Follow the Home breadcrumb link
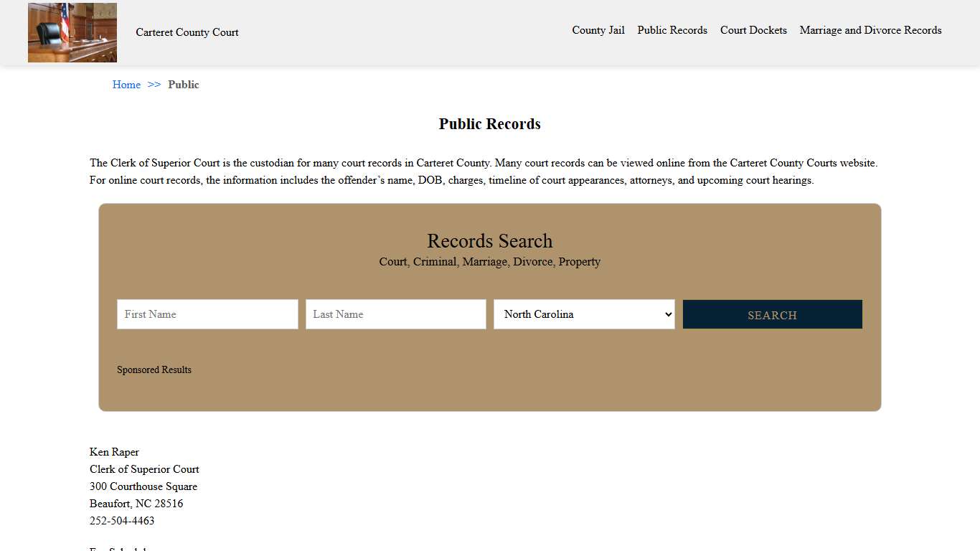This screenshot has width=980, height=551. click(126, 85)
